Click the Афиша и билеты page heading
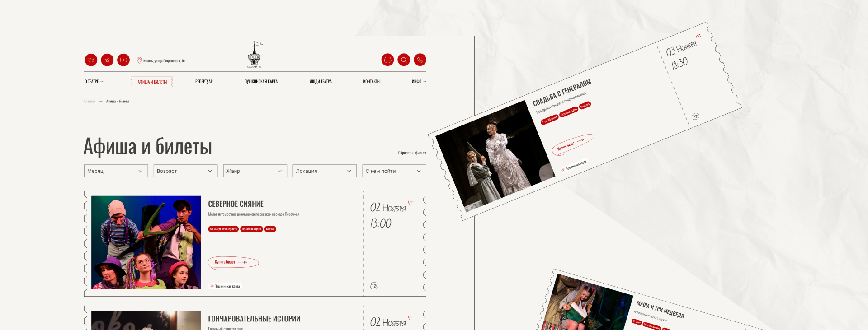868x330 pixels. [148, 146]
